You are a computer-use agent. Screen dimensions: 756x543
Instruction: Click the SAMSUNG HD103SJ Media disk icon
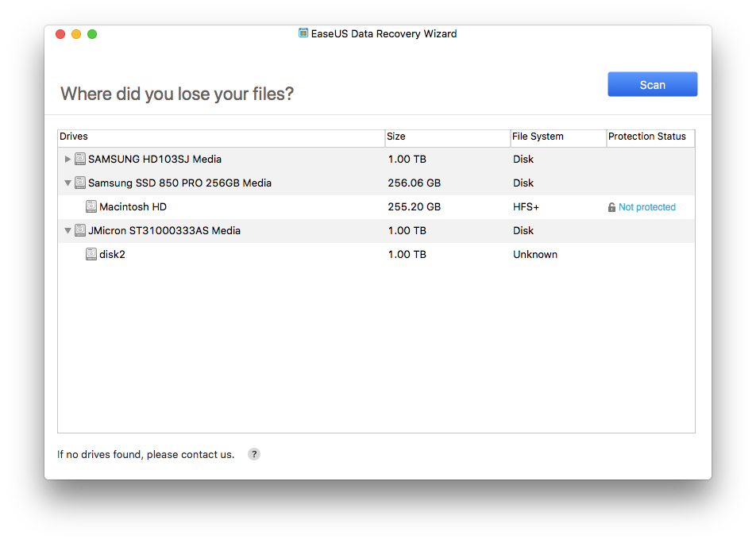(80, 159)
